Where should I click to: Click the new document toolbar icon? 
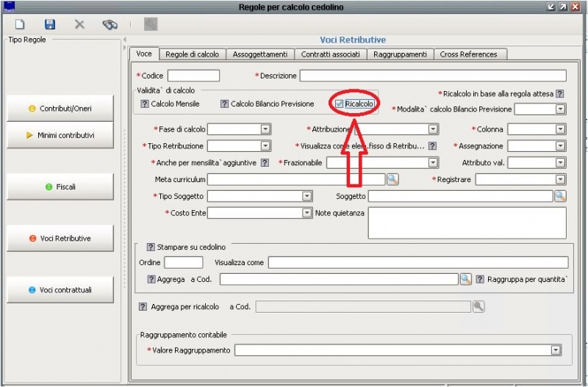click(20, 24)
